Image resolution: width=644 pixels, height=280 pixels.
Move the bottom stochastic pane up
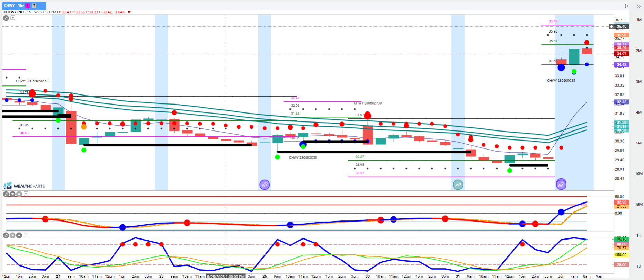(19, 235)
